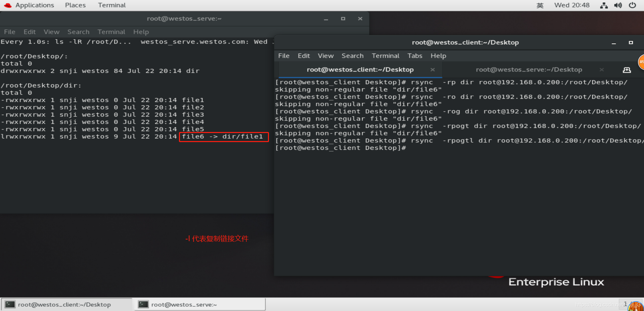The width and height of the screenshot is (644, 311).
Task: Click the input method indicator 英
Action: coord(540,5)
